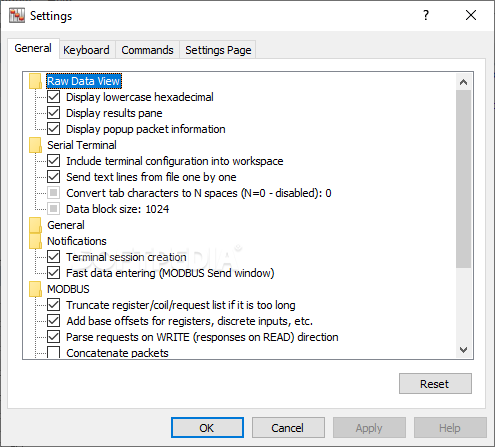Viewport: 495px width, 447px height.
Task: Select the Notifications tree node label
Action: 77,241
